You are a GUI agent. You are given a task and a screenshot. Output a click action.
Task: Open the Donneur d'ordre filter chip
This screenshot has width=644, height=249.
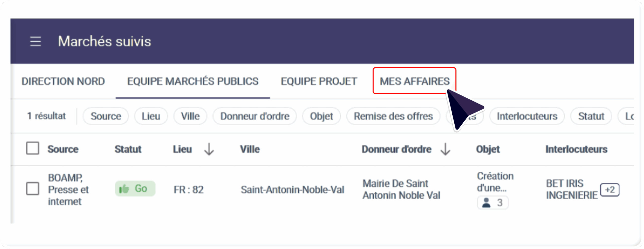point(255,116)
